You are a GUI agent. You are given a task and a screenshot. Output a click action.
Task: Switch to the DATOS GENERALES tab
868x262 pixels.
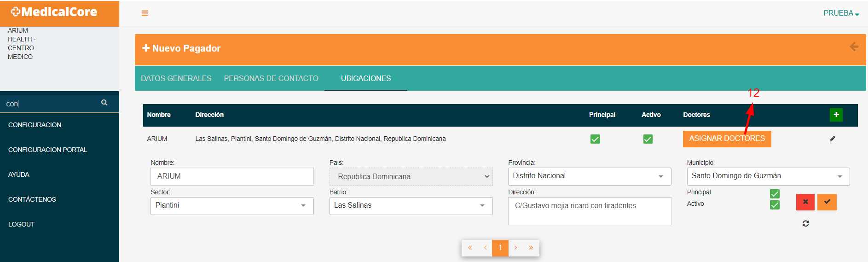[176, 78]
